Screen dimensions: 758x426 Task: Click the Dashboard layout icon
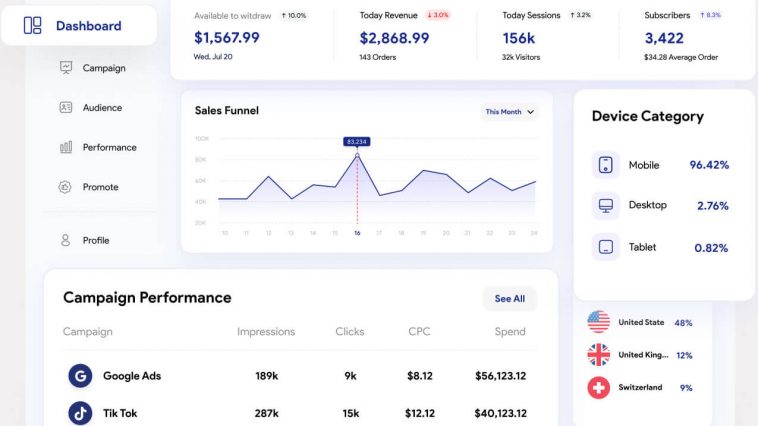tap(32, 25)
